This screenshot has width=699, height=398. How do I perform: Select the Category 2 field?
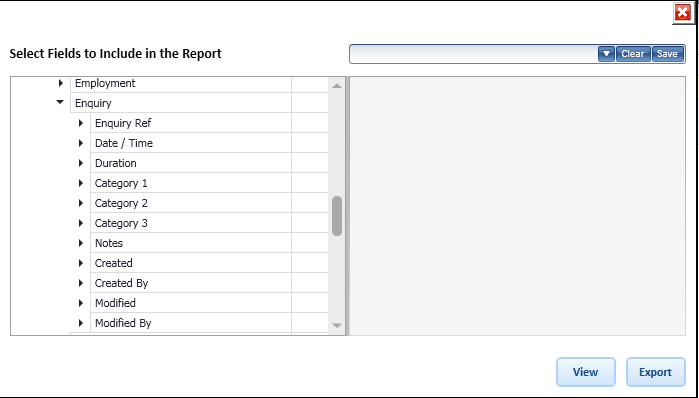(x=121, y=203)
